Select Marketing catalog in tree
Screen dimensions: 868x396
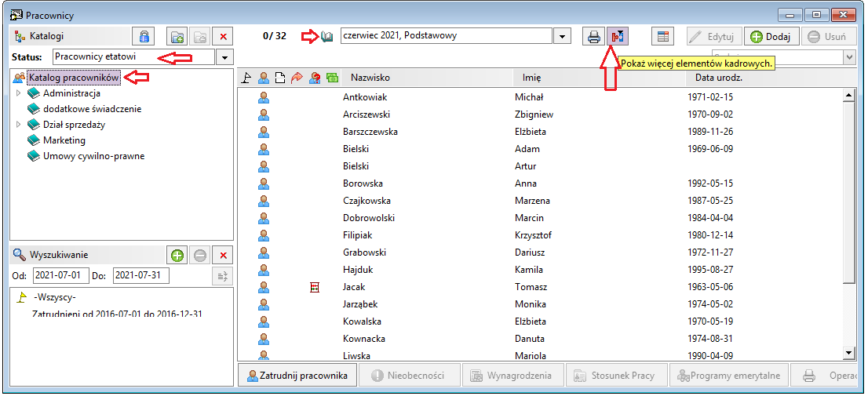[64, 140]
